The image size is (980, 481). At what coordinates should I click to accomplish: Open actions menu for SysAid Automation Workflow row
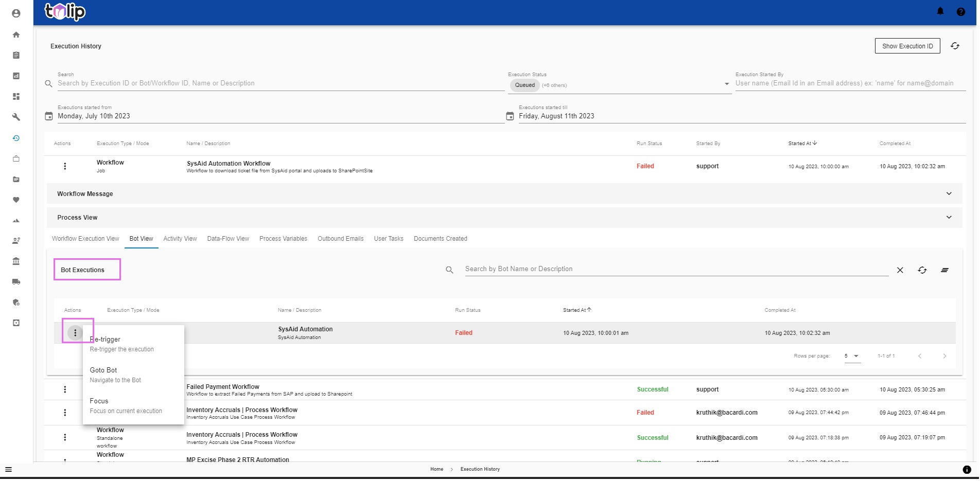click(65, 166)
